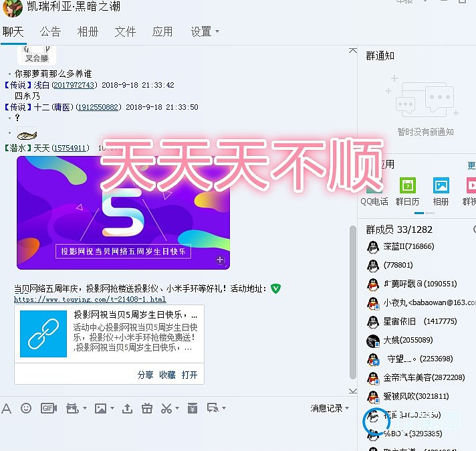The image size is (476, 451).
Task: Open dropdown arrow beside picture icon
Action: 112,408
